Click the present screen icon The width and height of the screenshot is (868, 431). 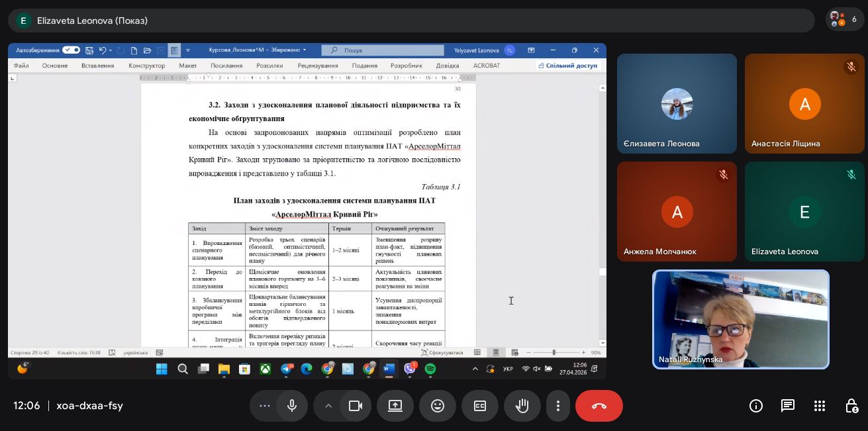(x=395, y=406)
